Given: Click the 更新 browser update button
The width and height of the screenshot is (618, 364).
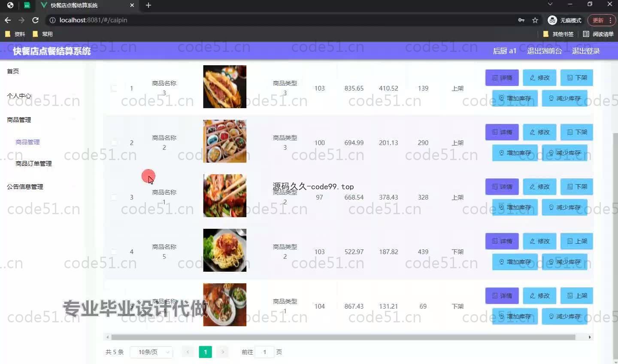Looking at the screenshot, I should [x=601, y=20].
